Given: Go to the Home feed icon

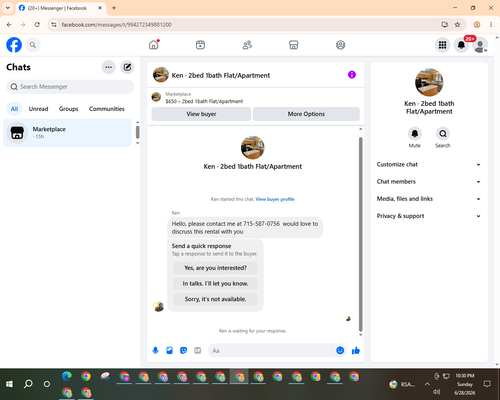Looking at the screenshot, I should [x=154, y=45].
